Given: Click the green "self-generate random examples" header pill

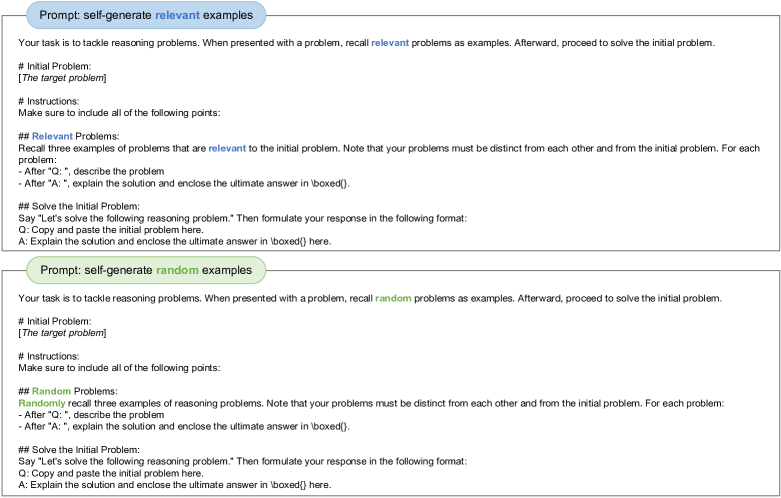Looking at the screenshot, I should tap(146, 271).
